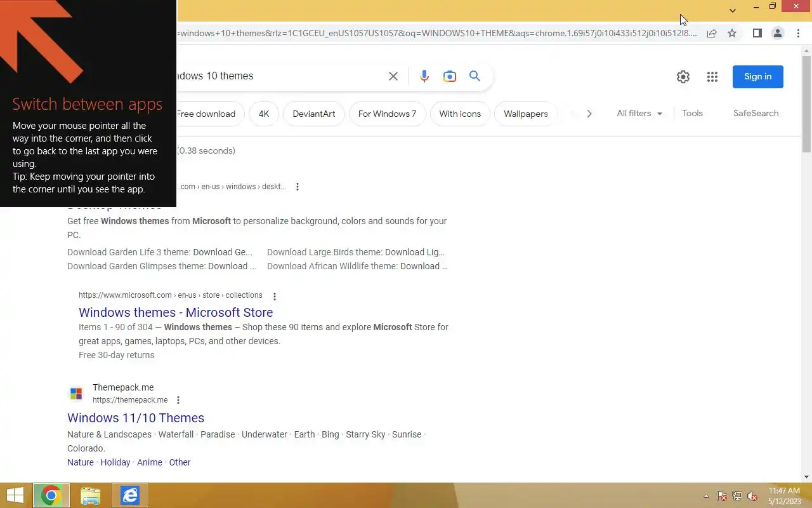The width and height of the screenshot is (812, 508).
Task: Open the Download African Wildlife theme link
Action: click(x=357, y=266)
